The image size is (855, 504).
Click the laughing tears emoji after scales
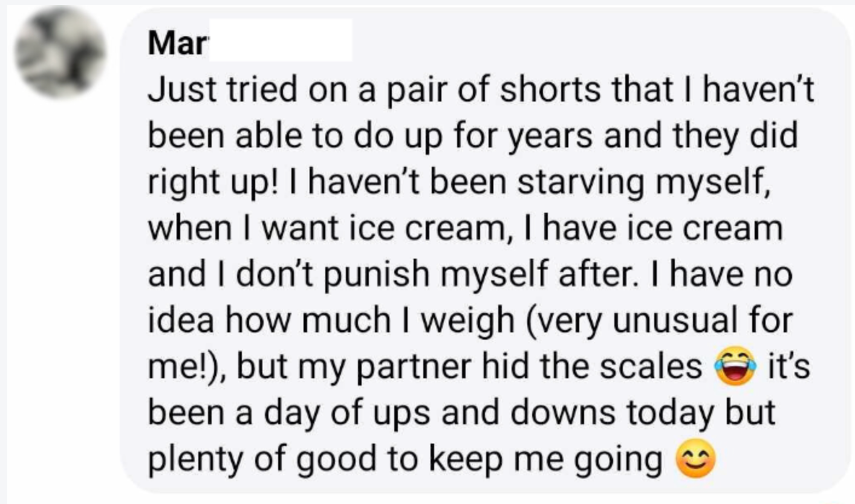click(x=736, y=367)
